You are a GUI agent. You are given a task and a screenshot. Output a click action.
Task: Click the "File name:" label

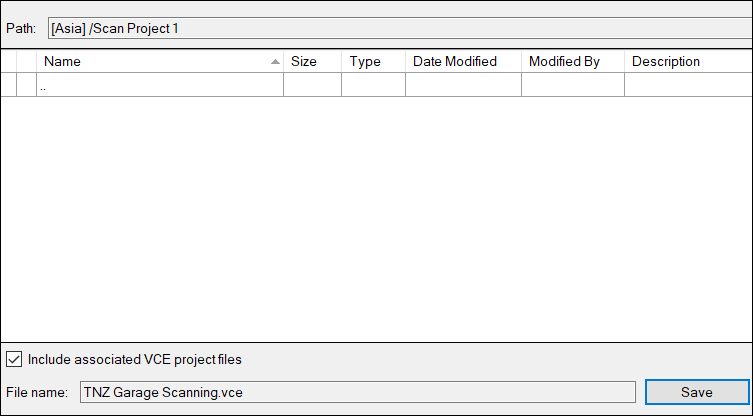(36, 392)
